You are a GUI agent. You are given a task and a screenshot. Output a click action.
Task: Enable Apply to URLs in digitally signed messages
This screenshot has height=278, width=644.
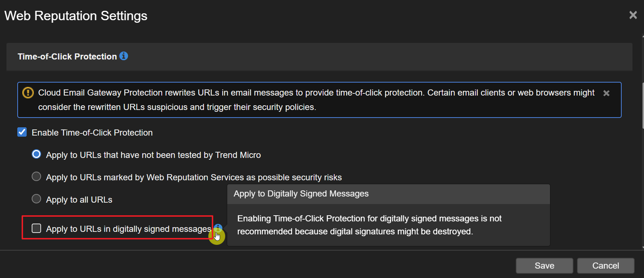click(36, 228)
